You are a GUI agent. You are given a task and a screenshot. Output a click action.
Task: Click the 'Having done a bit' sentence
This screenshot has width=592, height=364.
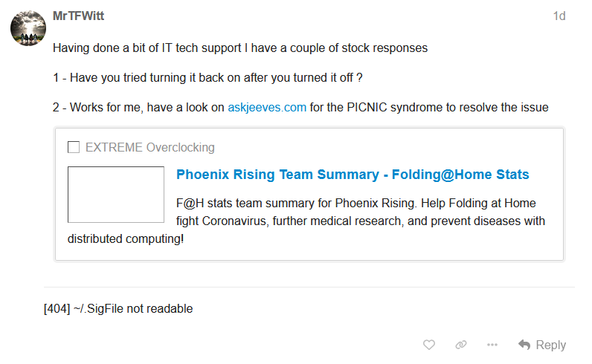click(x=239, y=48)
